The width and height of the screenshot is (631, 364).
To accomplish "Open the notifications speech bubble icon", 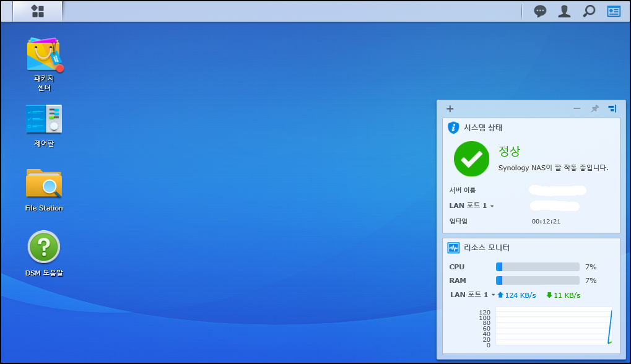I will pyautogui.click(x=539, y=11).
